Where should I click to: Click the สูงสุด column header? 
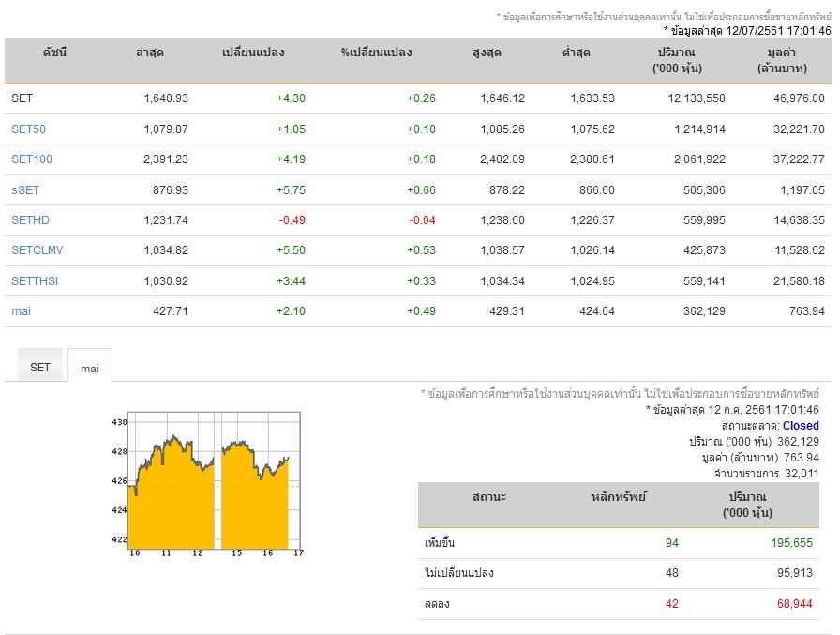coord(487,53)
